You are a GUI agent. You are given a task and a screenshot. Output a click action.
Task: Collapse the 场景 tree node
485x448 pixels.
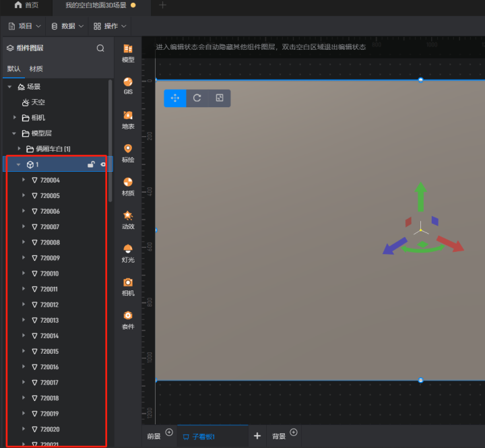9,87
